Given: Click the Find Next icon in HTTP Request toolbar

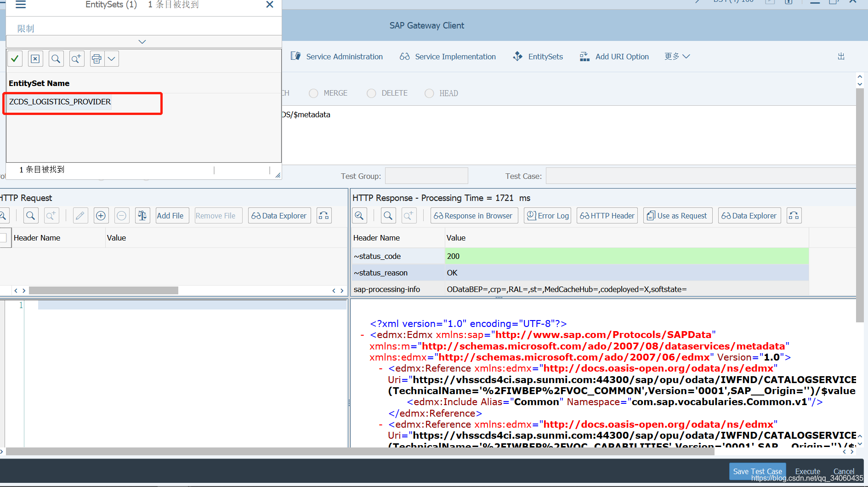Looking at the screenshot, I should click(x=51, y=216).
